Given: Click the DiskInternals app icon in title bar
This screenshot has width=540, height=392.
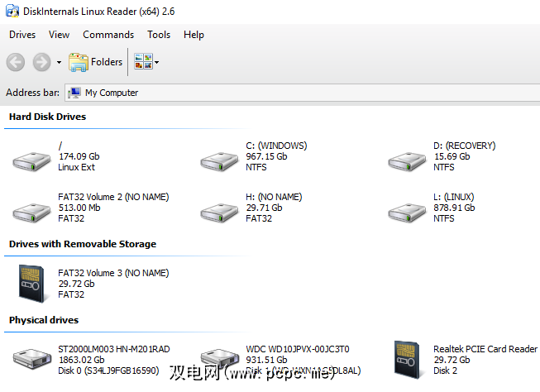Looking at the screenshot, I should coord(12,11).
